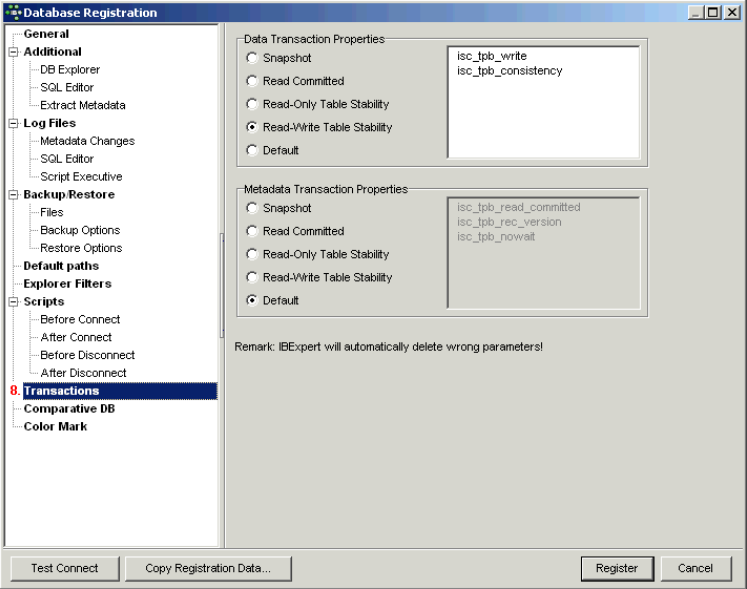Select isc_tpb_consistency in the data parameters list
Viewport: 747px width, 589px height.
(x=509, y=71)
